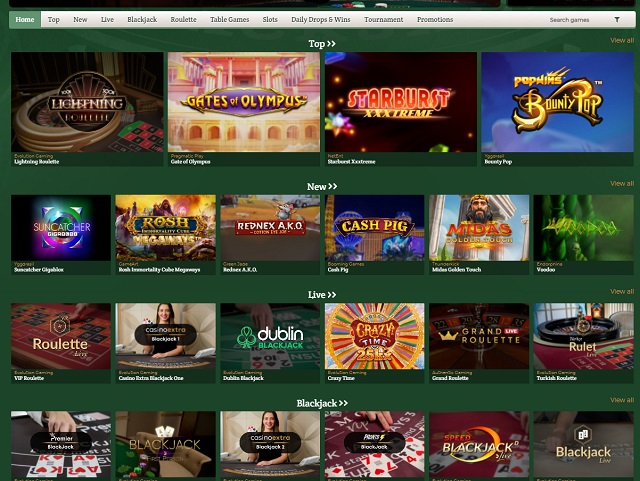View all games in Top section
The width and height of the screenshot is (640, 481).
pos(622,40)
